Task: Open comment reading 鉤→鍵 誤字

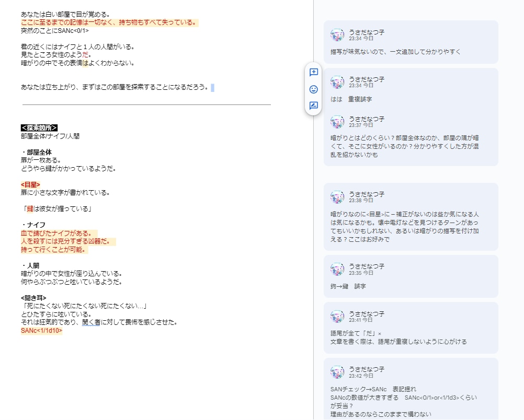Action: pyautogui.click(x=411, y=276)
